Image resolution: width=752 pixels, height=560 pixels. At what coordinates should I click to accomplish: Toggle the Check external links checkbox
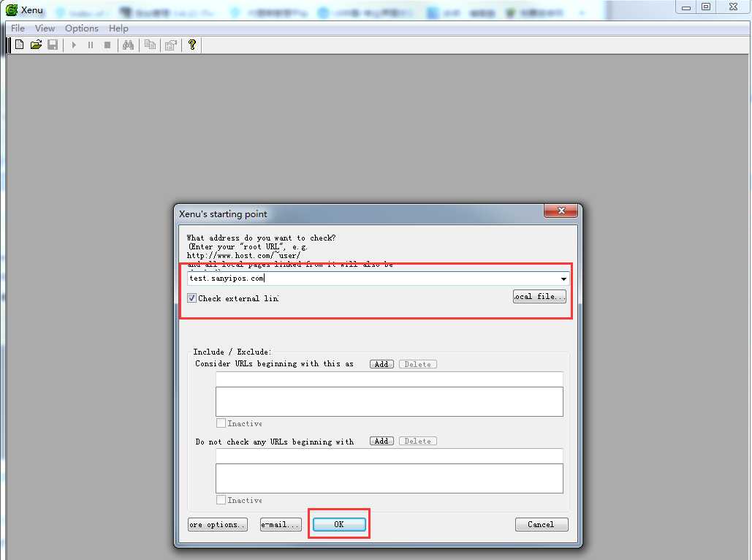(191, 298)
